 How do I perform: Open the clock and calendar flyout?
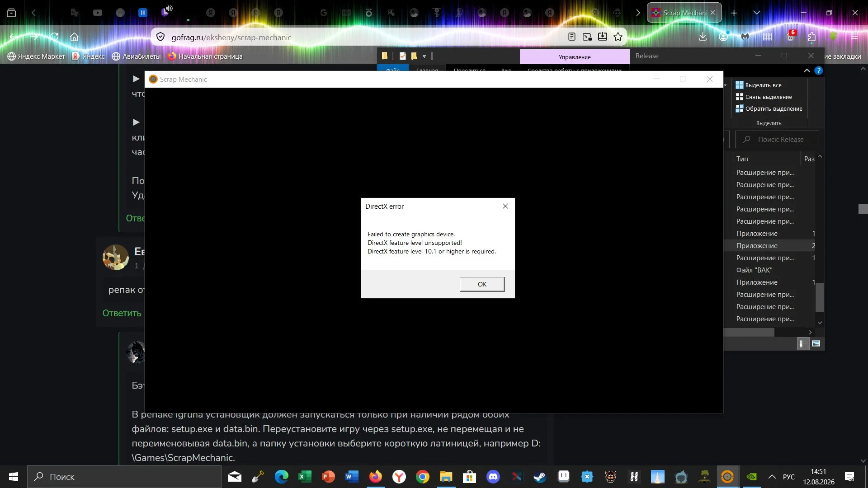[x=819, y=477]
